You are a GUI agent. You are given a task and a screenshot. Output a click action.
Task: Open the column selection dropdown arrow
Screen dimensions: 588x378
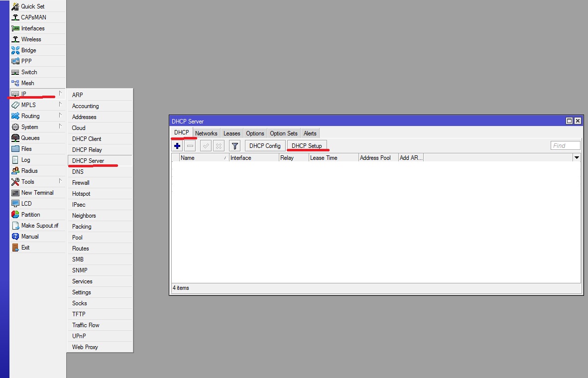577,157
